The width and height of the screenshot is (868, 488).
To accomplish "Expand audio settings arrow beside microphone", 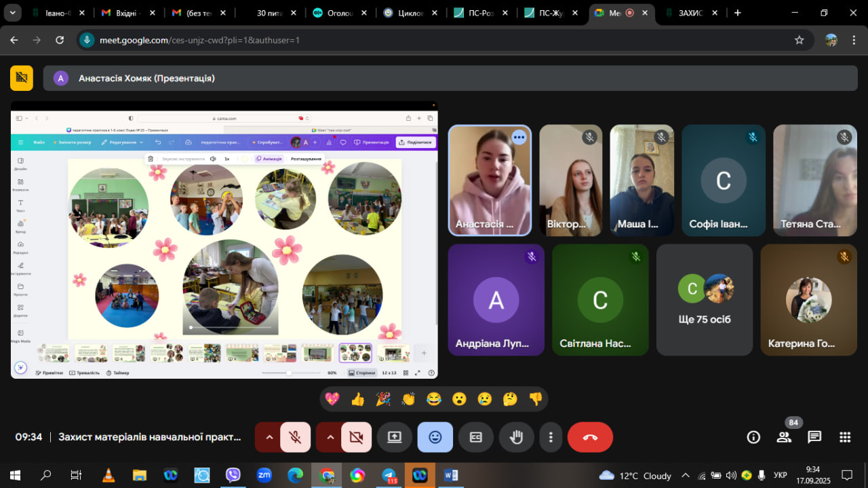I will pyautogui.click(x=269, y=437).
